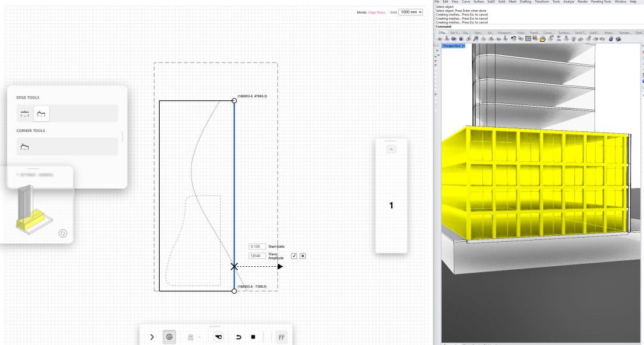644x345 pixels.
Task: Click the bar chart icon in bottom toolbar
Action: pyautogui.click(x=281, y=337)
